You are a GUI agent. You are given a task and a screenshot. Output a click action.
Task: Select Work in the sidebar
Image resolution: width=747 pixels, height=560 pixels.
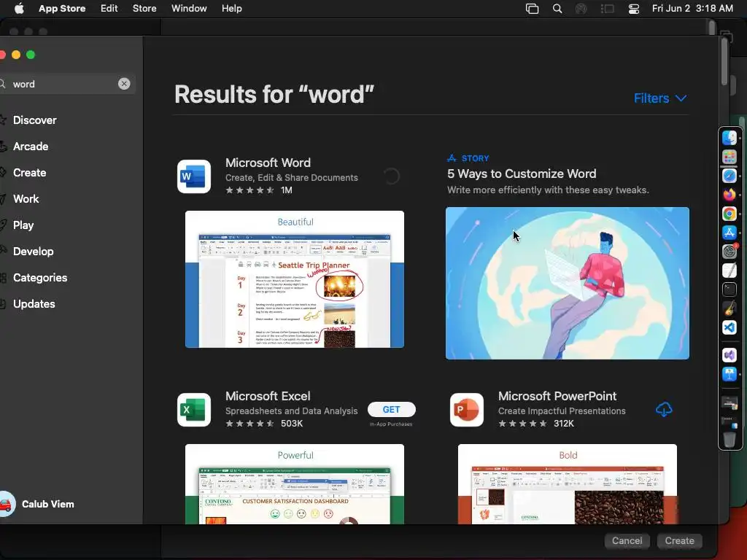[26, 198]
